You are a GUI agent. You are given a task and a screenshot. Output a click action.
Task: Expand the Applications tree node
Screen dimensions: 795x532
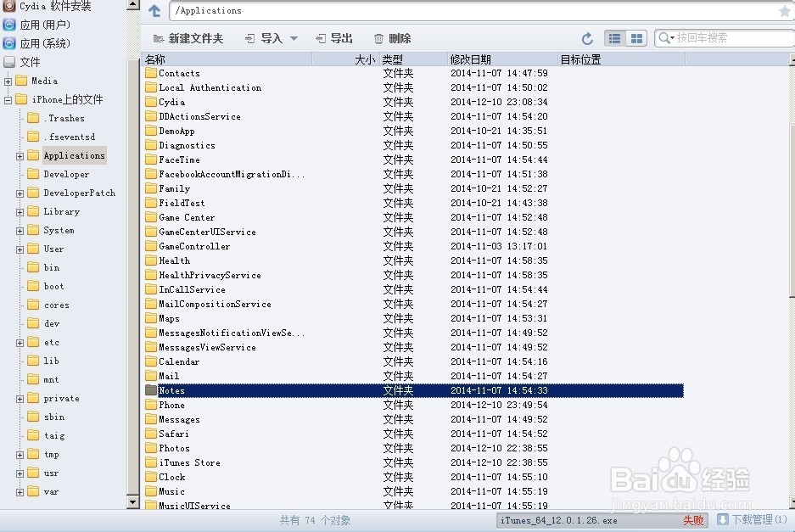pos(20,156)
